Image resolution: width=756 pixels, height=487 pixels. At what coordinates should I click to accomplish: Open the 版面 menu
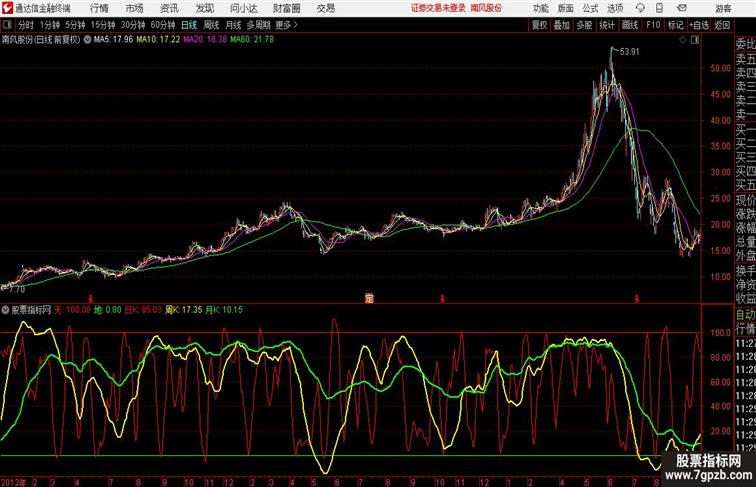point(566,8)
